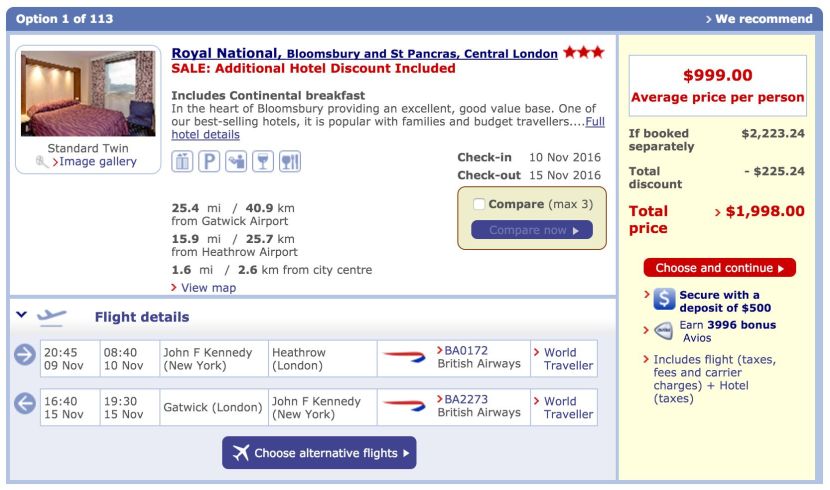Open the Image gallery link
The image size is (830, 490).
tap(98, 161)
